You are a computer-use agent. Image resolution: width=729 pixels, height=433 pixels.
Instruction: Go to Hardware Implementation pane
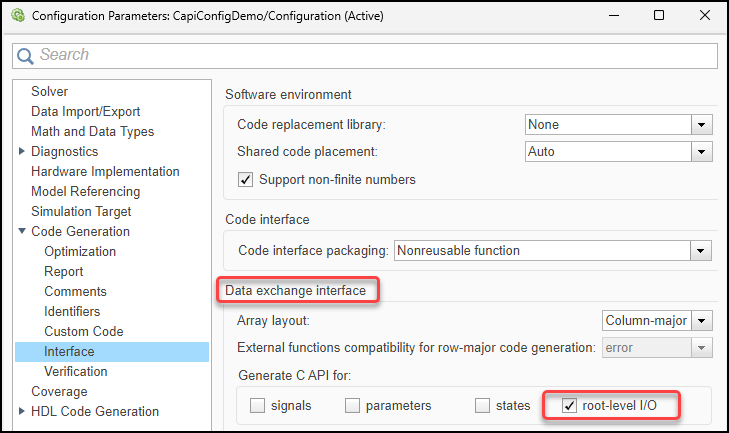(105, 172)
